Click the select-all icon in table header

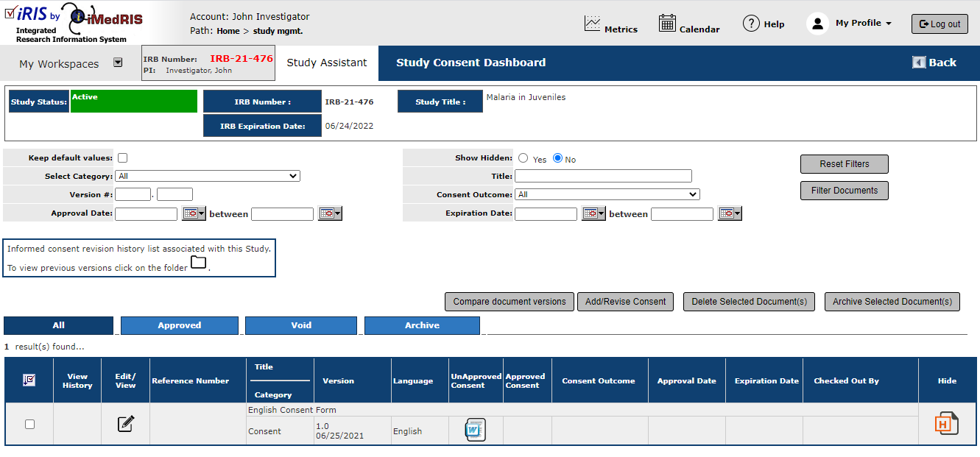coord(29,380)
